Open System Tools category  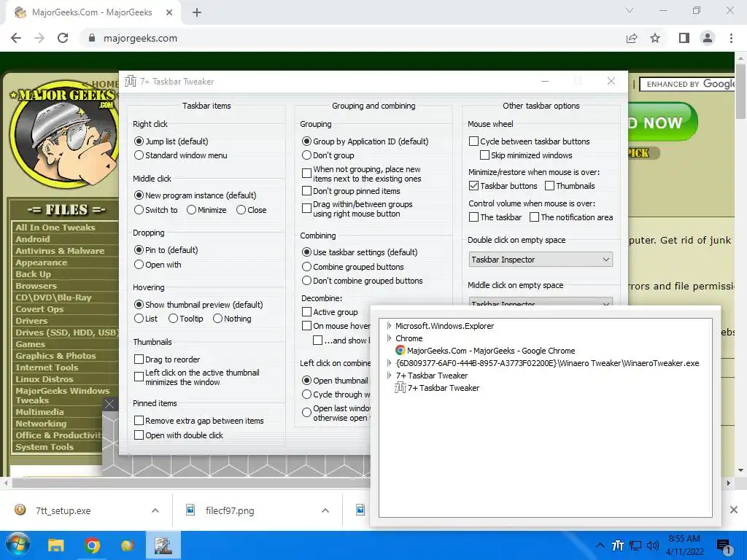44,447
